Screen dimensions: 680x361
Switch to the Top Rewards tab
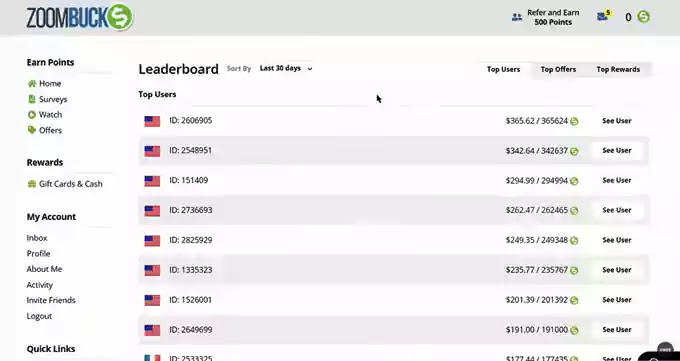[x=618, y=69]
